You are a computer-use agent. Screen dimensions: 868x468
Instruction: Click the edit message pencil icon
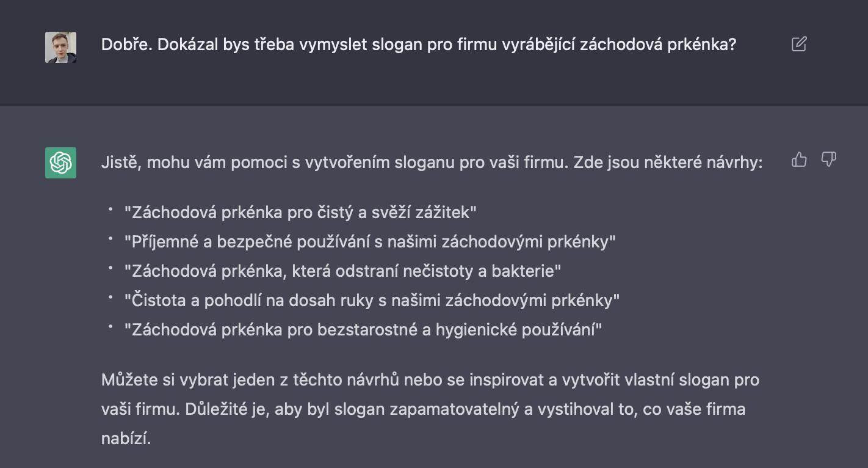[x=799, y=44]
